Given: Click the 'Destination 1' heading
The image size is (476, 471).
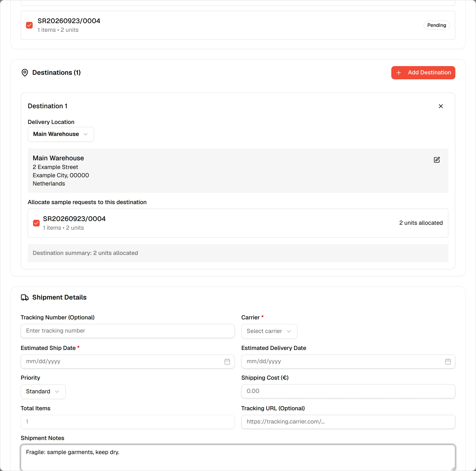Looking at the screenshot, I should (48, 106).
